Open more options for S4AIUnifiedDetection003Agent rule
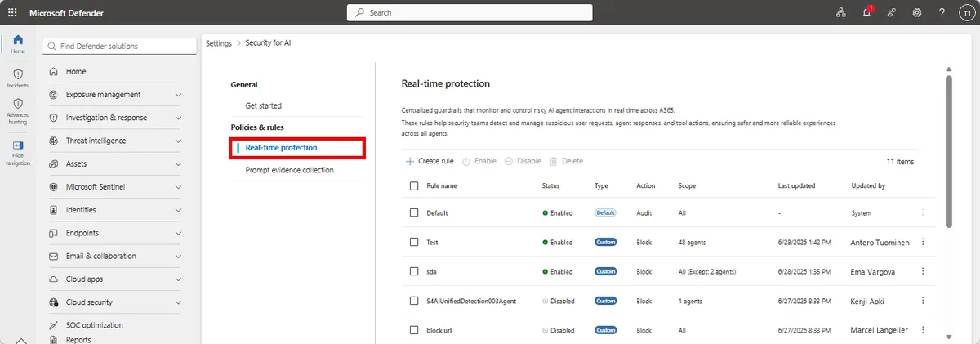Screen dimensions: 980x344 [x=923, y=301]
